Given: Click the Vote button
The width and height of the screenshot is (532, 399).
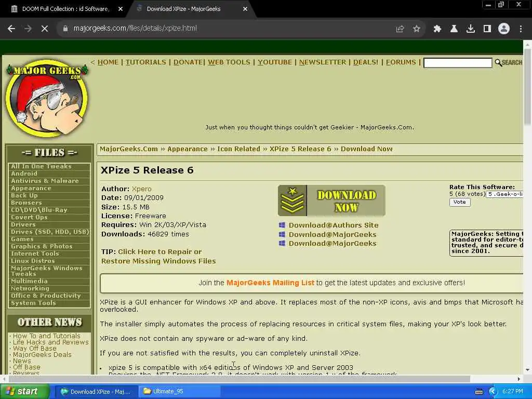Looking at the screenshot, I should point(460,202).
